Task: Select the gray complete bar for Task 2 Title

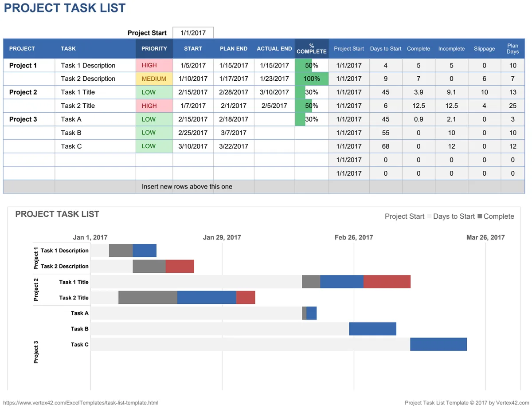Action: point(148,297)
